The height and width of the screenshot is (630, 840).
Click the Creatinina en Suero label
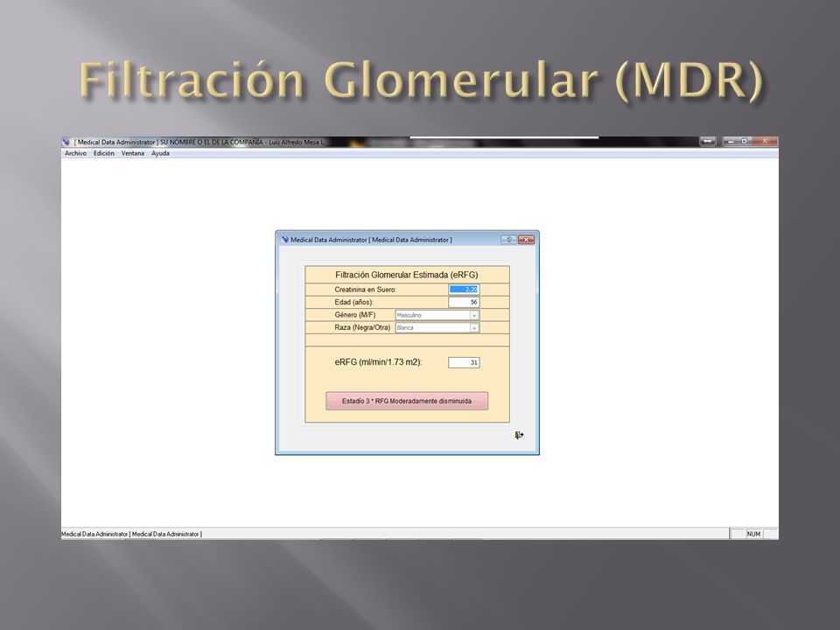pyautogui.click(x=366, y=290)
